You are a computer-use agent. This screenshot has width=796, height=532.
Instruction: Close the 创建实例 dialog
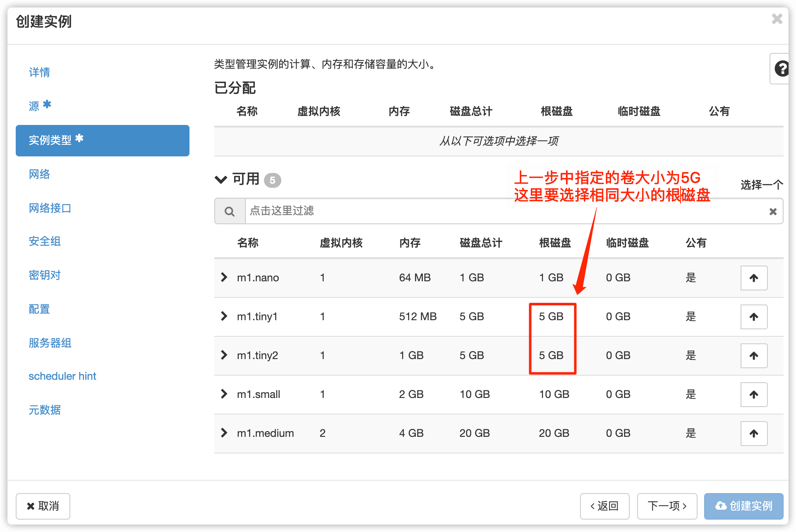pos(777,19)
